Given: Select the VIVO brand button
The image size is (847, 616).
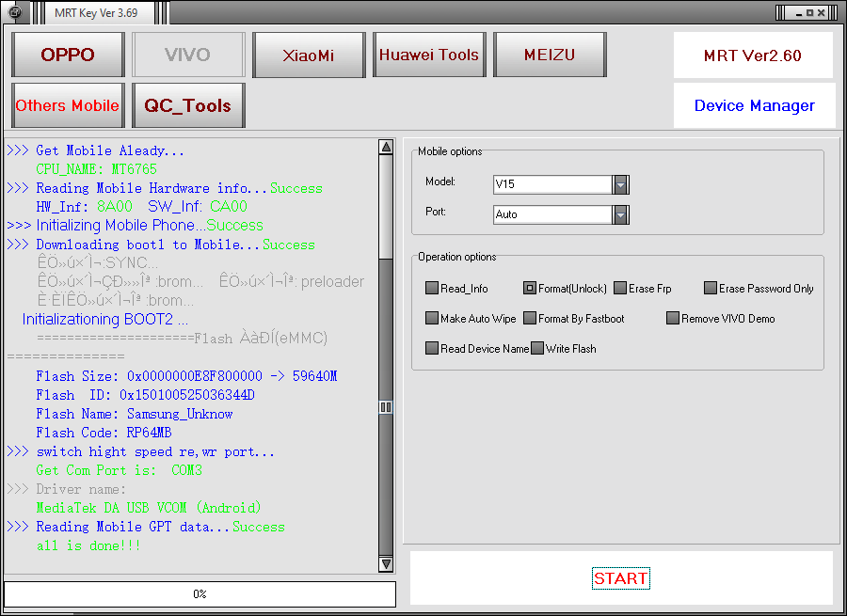Looking at the screenshot, I should [188, 55].
